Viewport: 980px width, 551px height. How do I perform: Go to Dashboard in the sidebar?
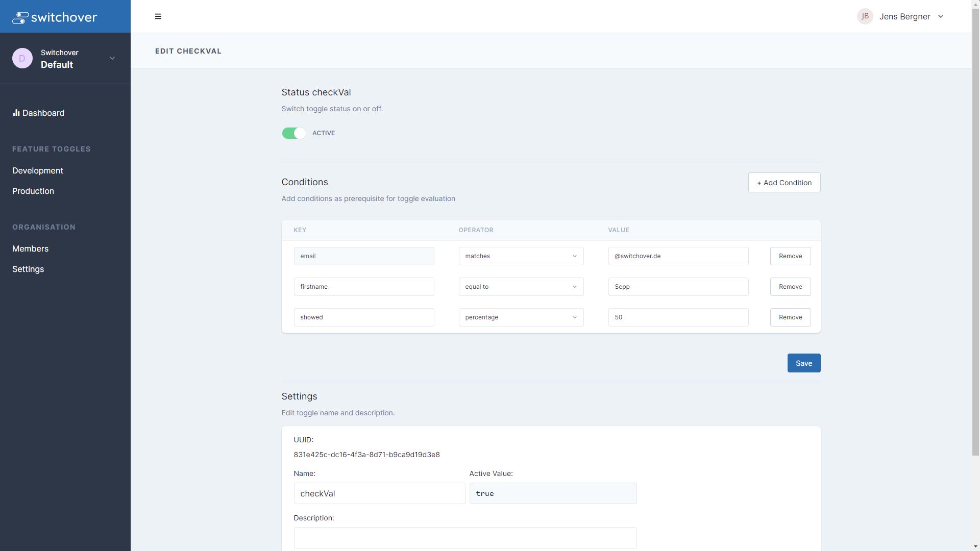click(39, 113)
